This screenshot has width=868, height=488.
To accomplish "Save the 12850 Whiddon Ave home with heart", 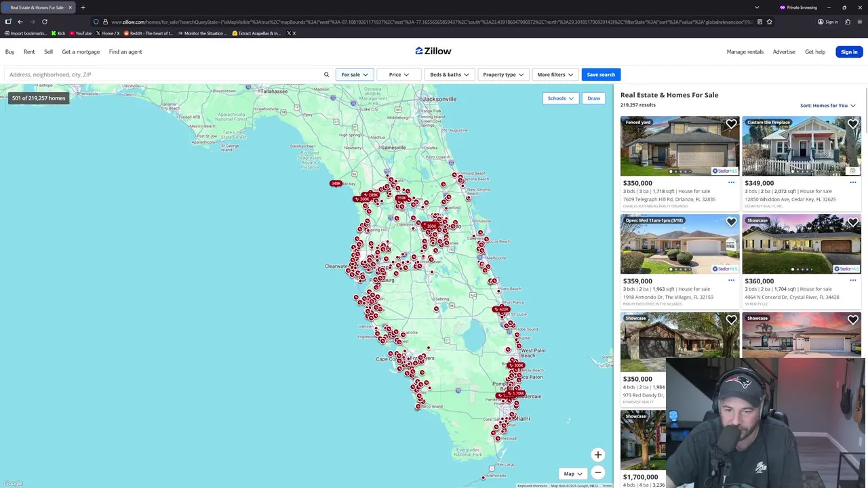I will (x=852, y=124).
